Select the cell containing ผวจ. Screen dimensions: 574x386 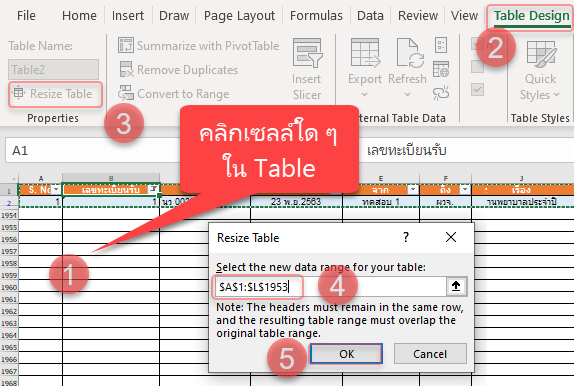(445, 201)
